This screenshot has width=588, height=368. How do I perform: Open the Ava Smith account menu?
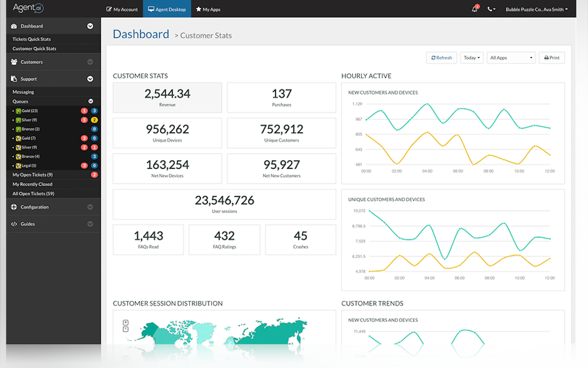pos(536,9)
